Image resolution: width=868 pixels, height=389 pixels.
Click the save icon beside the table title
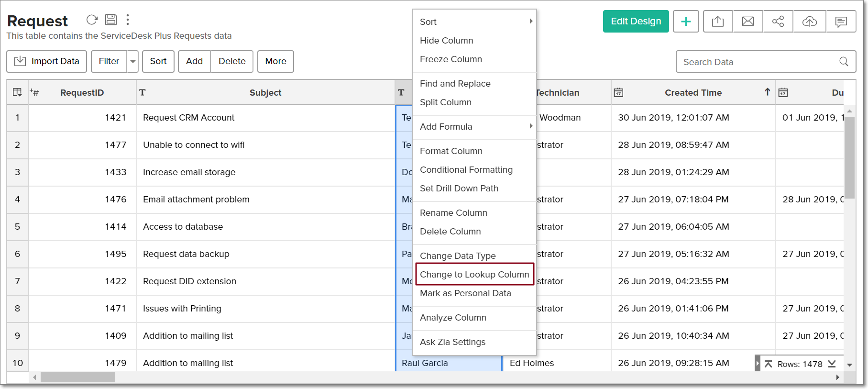point(111,20)
